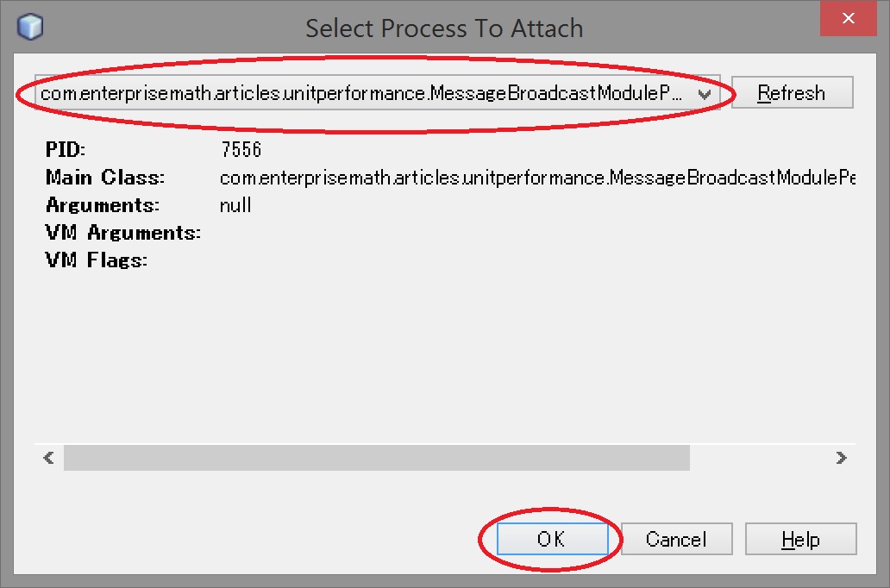Select the PID value 7556
This screenshot has width=890, height=588.
coord(241,150)
